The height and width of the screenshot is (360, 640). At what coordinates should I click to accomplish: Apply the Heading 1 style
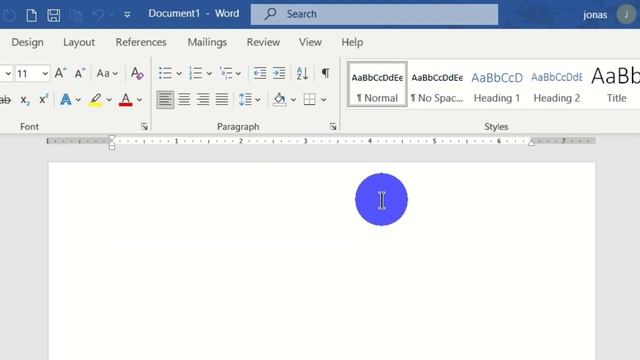point(497,84)
